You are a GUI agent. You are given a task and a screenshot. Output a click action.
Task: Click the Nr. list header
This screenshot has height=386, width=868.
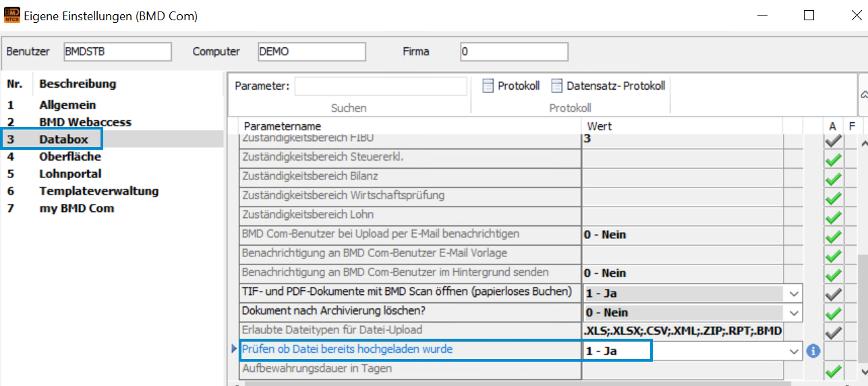(x=14, y=84)
